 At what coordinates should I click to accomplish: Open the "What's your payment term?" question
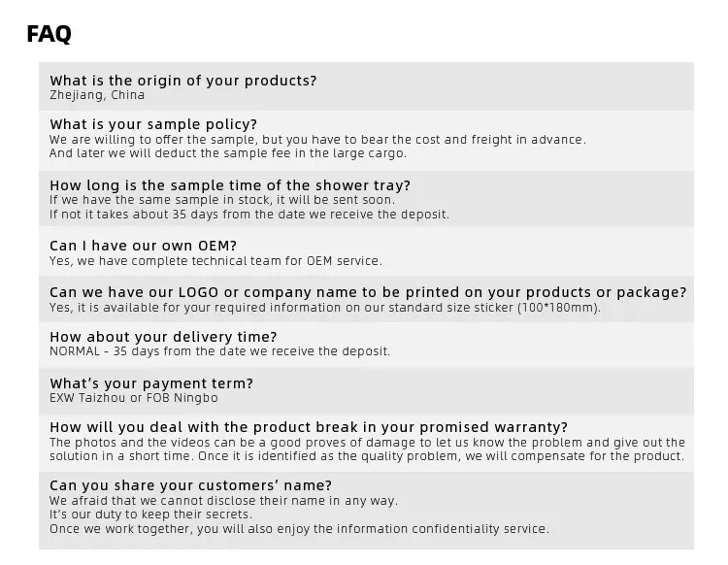[x=151, y=383]
